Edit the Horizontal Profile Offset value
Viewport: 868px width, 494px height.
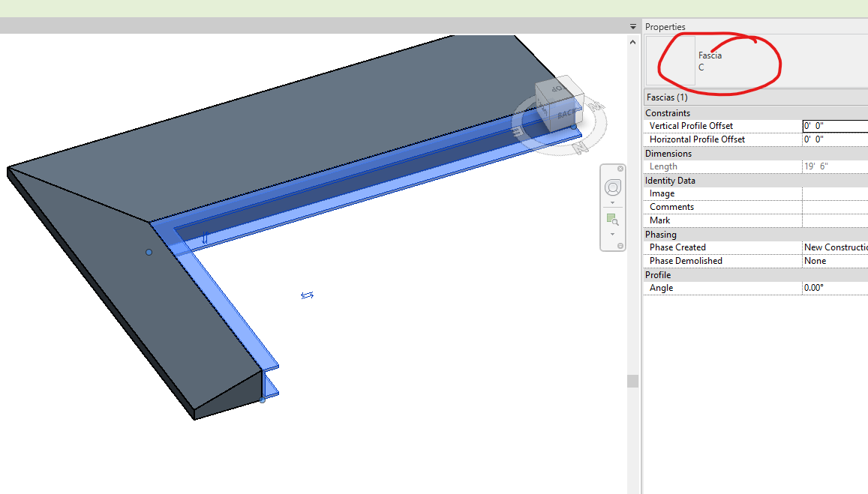[835, 139]
